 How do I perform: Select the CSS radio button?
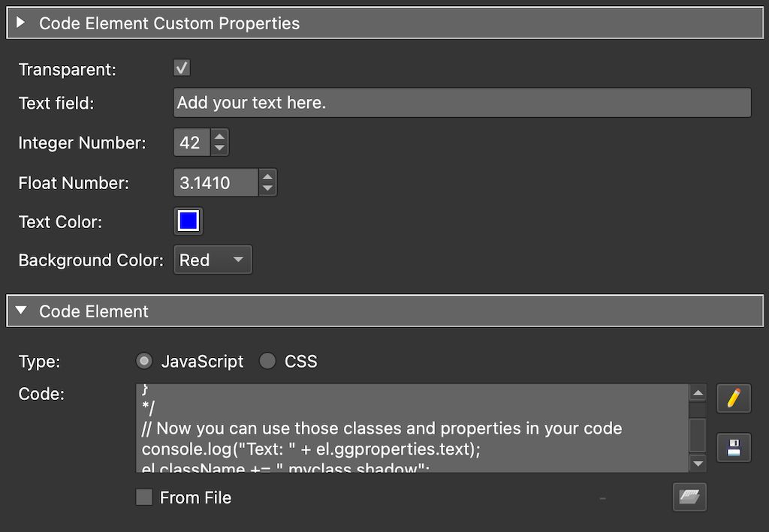coord(267,361)
